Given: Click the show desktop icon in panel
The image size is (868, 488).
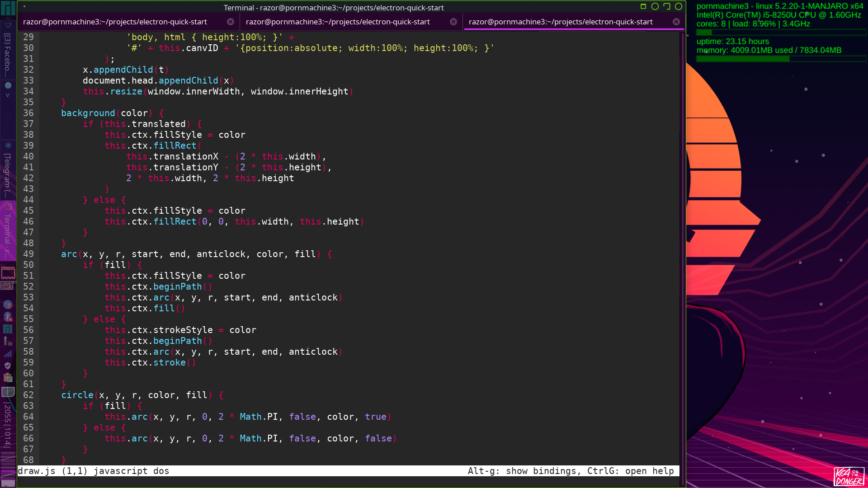Looking at the screenshot, I should pyautogui.click(x=8, y=273).
